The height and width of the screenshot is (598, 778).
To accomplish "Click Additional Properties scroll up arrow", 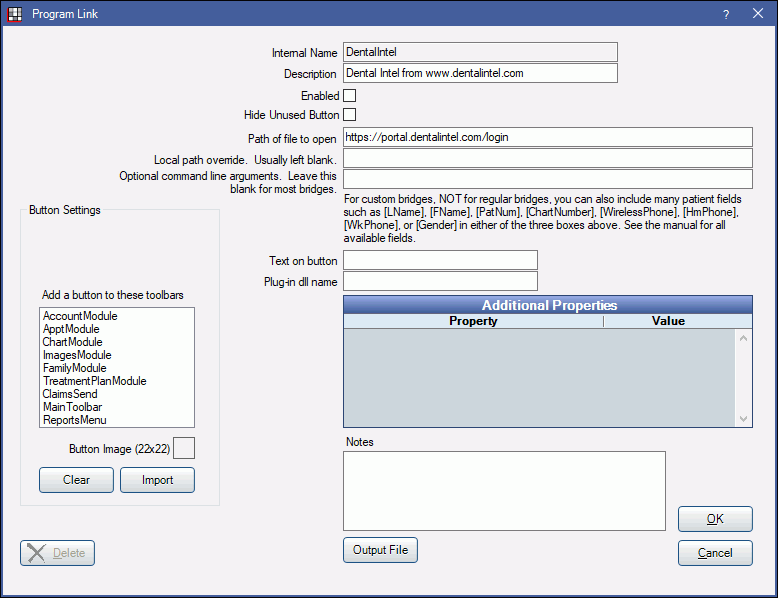I will point(743,338).
